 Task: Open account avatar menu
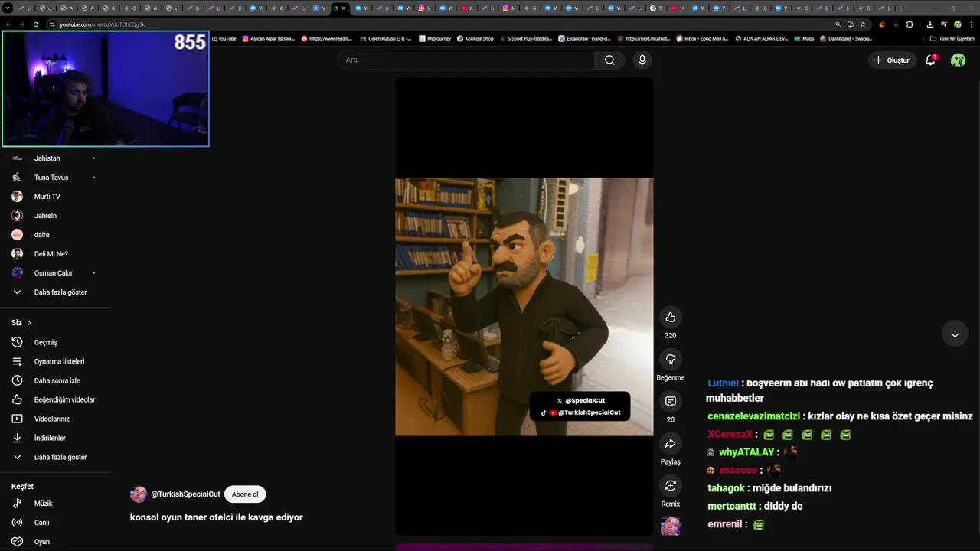coord(958,60)
